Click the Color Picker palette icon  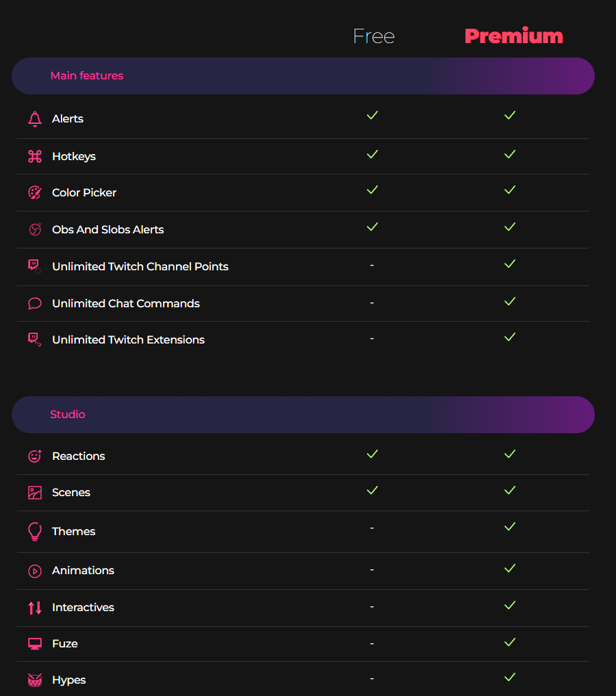(35, 192)
